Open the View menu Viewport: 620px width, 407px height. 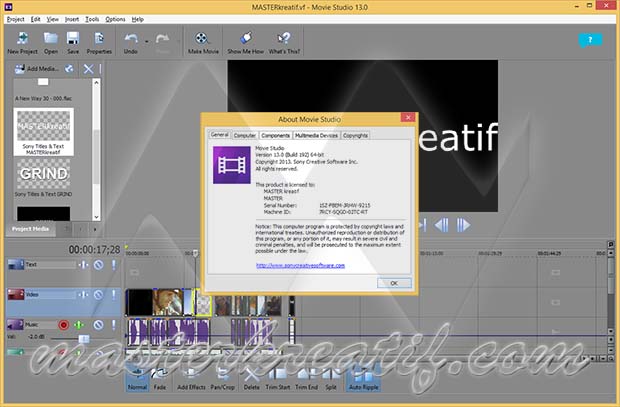click(53, 19)
